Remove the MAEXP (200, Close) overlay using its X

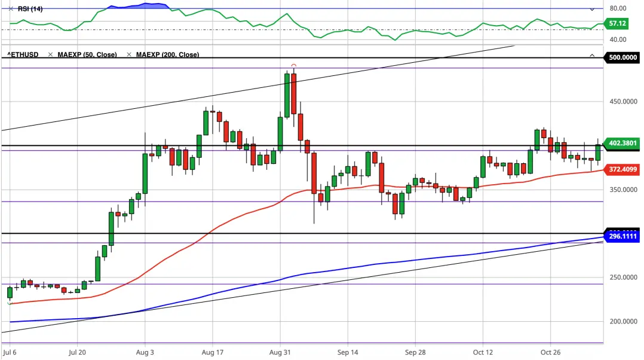tap(129, 54)
